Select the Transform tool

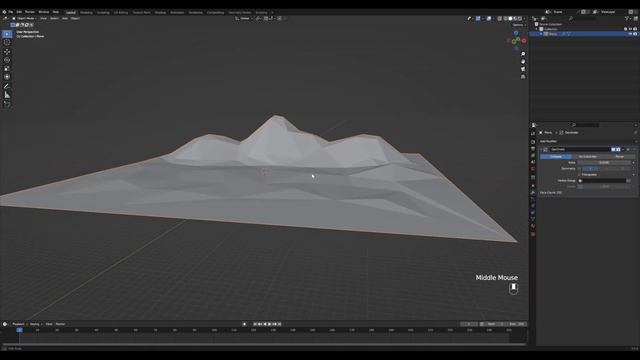(7, 76)
